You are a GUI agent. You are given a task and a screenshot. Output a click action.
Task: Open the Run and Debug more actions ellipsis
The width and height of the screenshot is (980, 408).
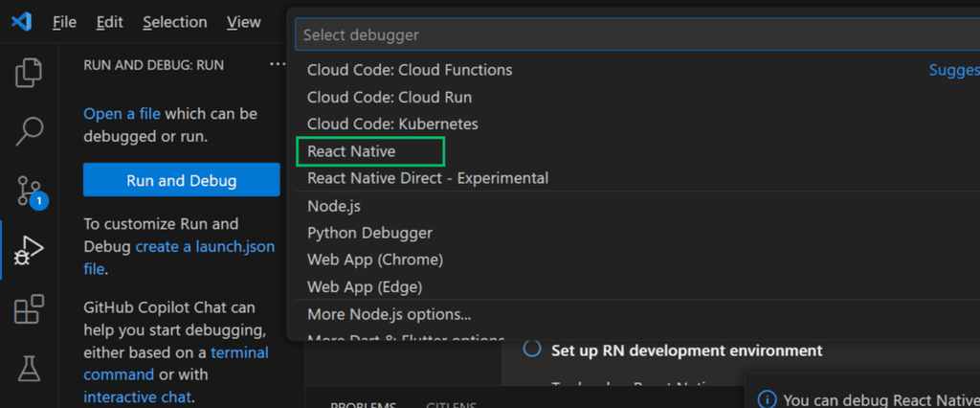[x=277, y=64]
